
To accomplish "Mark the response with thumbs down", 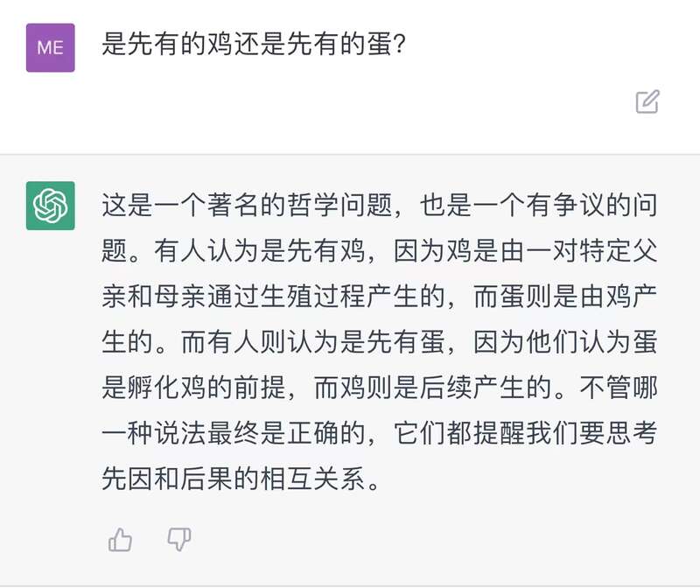I will click(179, 539).
